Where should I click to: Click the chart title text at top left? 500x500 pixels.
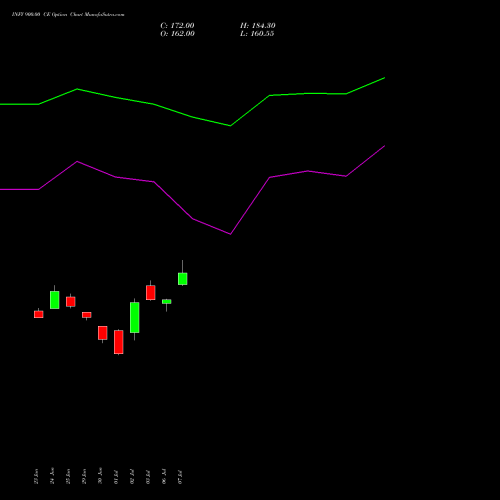click(x=68, y=15)
